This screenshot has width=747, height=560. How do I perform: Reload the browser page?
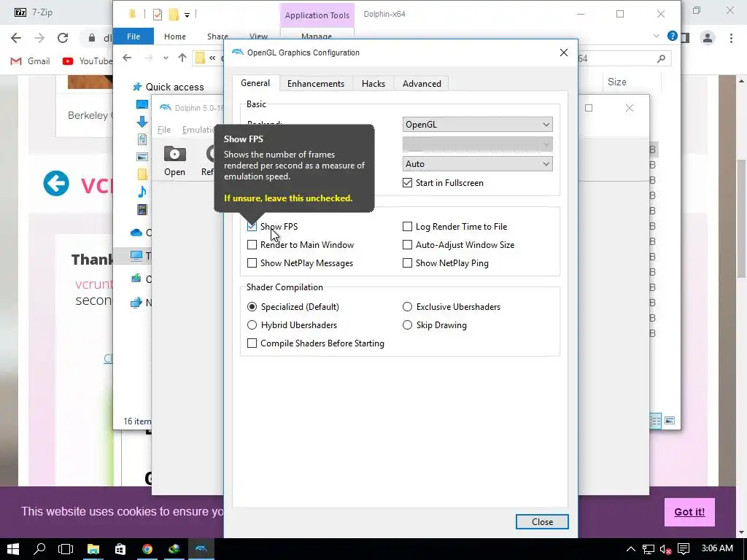tap(63, 38)
